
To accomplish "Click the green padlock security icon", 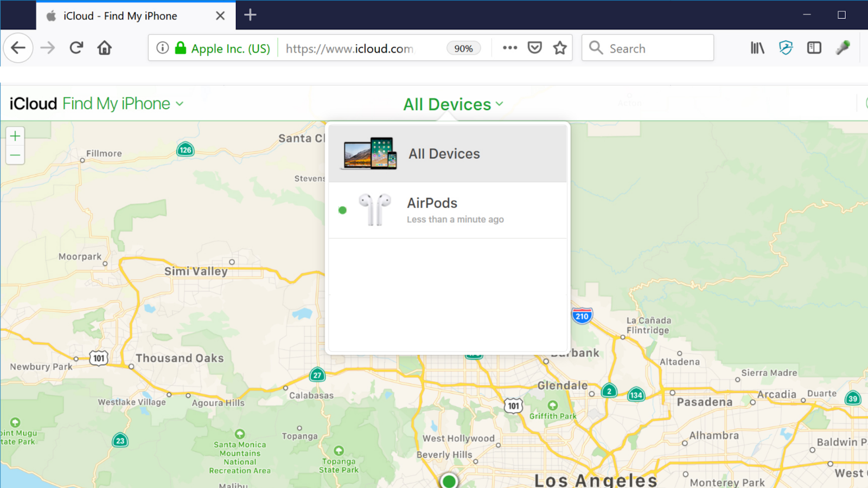I will tap(181, 48).
